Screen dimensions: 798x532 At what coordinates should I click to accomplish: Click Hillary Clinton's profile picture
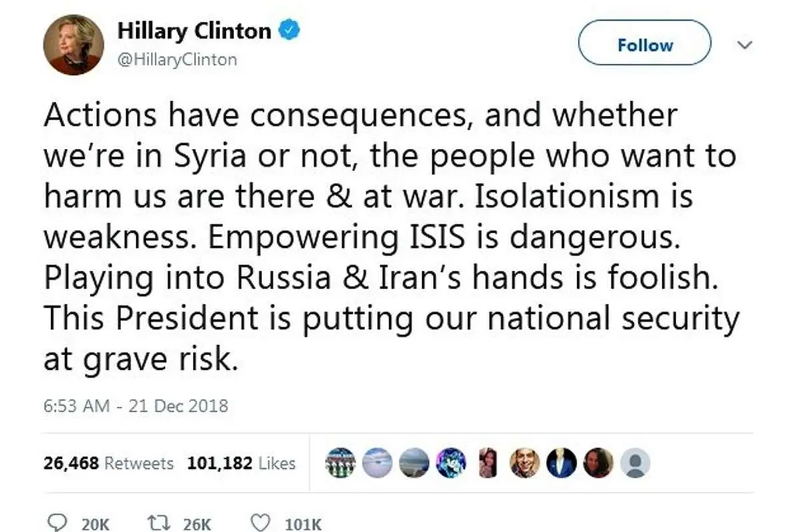click(74, 44)
